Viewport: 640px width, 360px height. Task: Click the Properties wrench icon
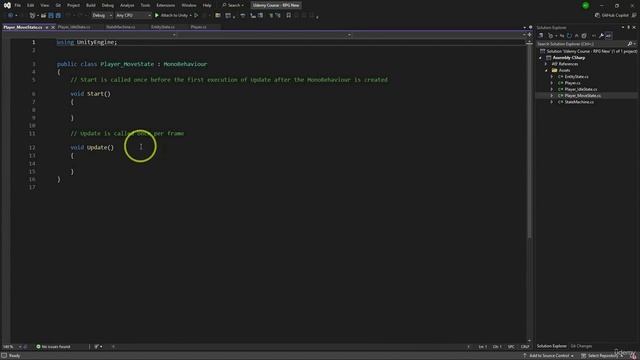[601, 36]
